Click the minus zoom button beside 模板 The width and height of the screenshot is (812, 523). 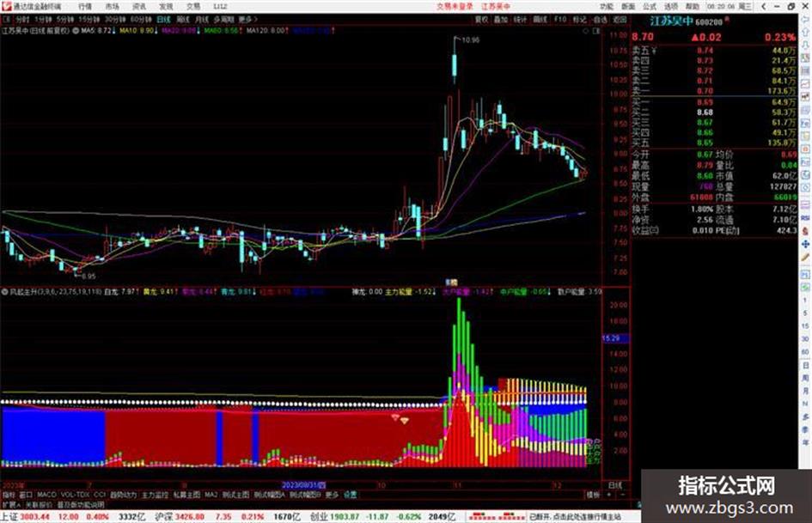(622, 495)
